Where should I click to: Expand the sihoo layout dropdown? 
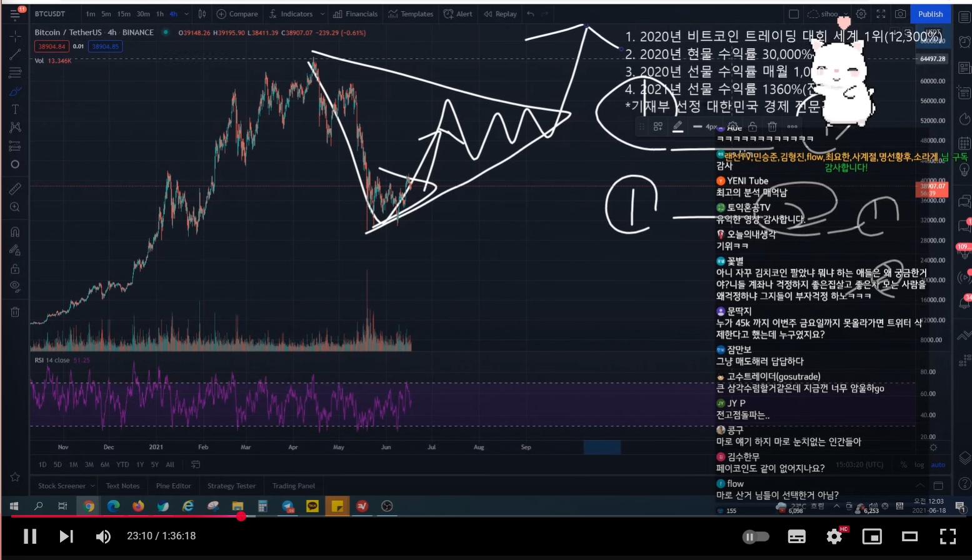(x=846, y=14)
